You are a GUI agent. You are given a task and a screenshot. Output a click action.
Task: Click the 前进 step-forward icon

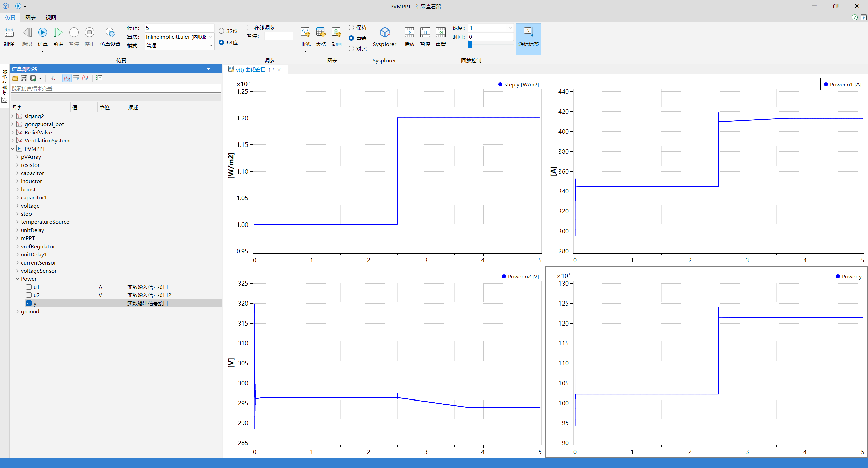[58, 33]
